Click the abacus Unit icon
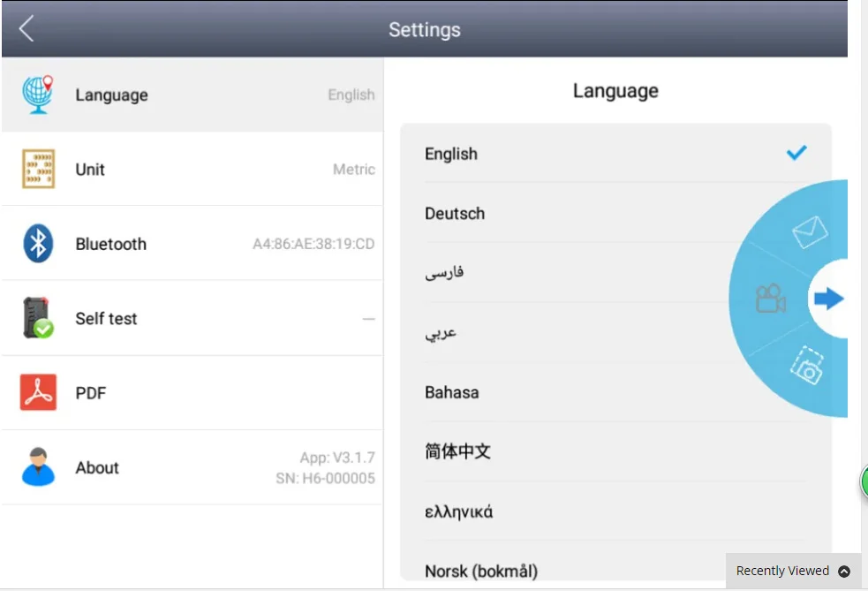 click(x=38, y=169)
